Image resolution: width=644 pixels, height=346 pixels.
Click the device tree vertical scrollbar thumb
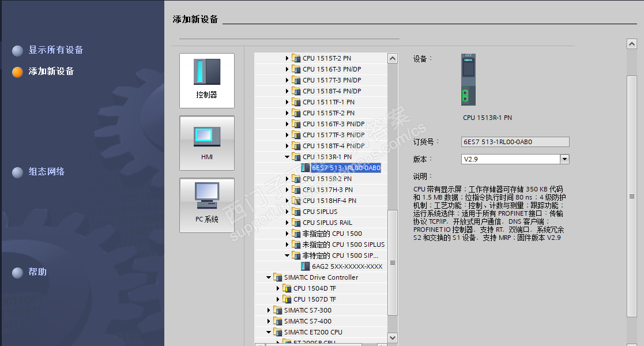[393, 262]
